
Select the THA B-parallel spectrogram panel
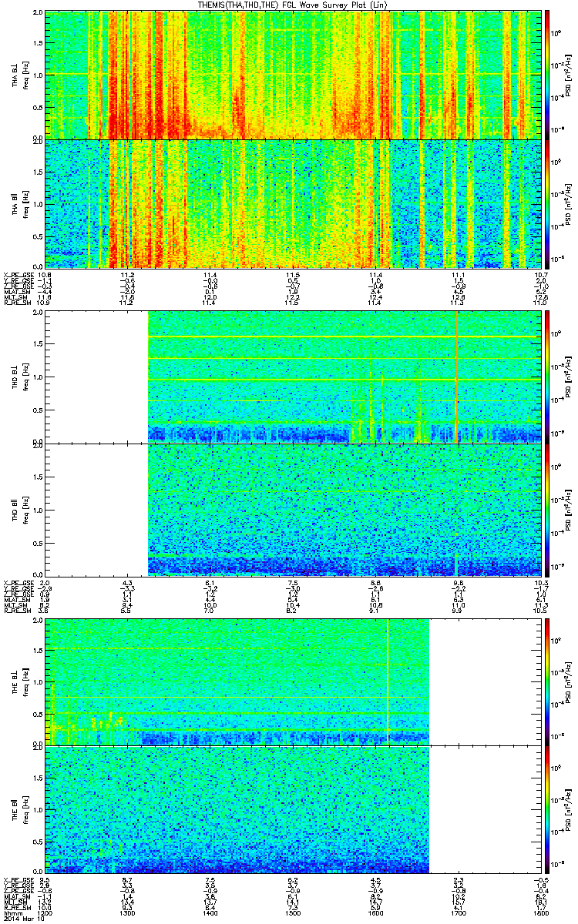[293, 203]
